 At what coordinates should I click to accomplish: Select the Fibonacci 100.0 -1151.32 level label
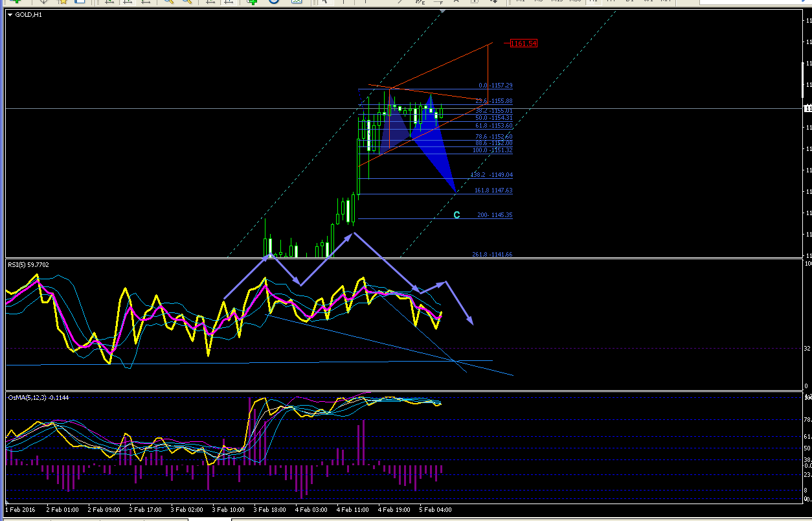click(493, 150)
